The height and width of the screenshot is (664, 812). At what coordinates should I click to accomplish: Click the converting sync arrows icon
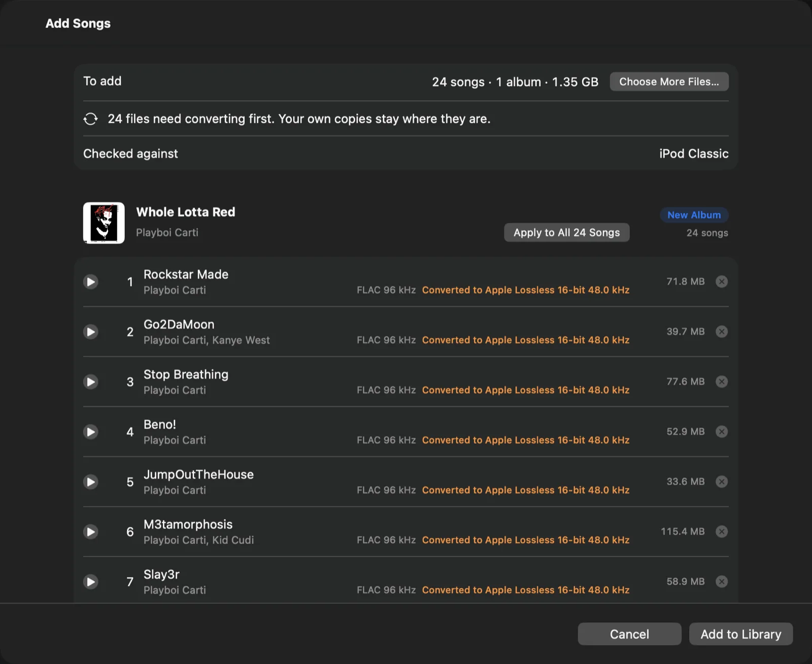tap(90, 119)
